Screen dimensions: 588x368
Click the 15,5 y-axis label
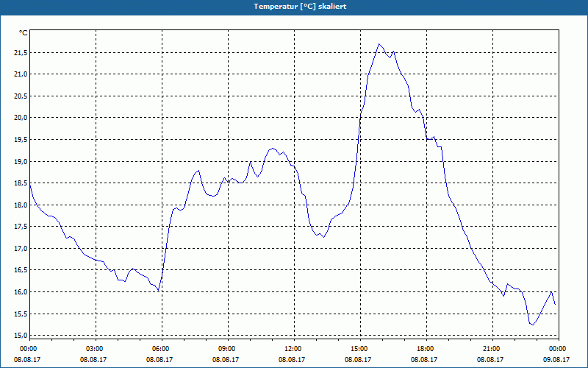click(x=21, y=314)
